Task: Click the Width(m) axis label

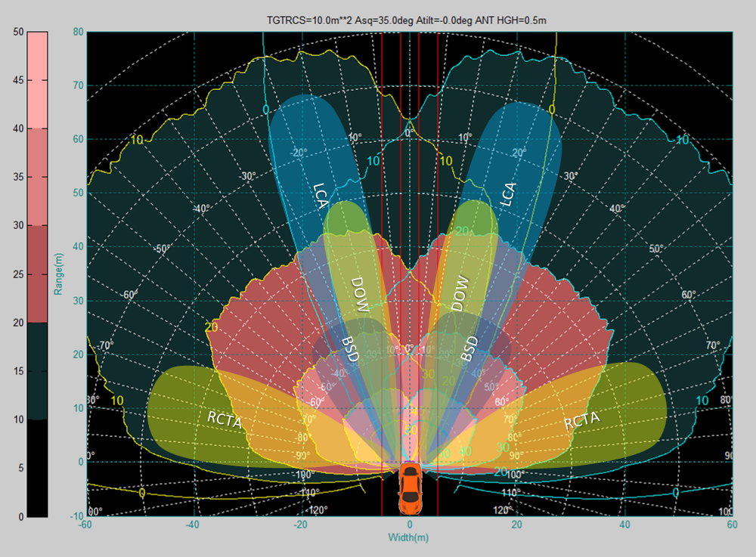Action: (x=409, y=537)
